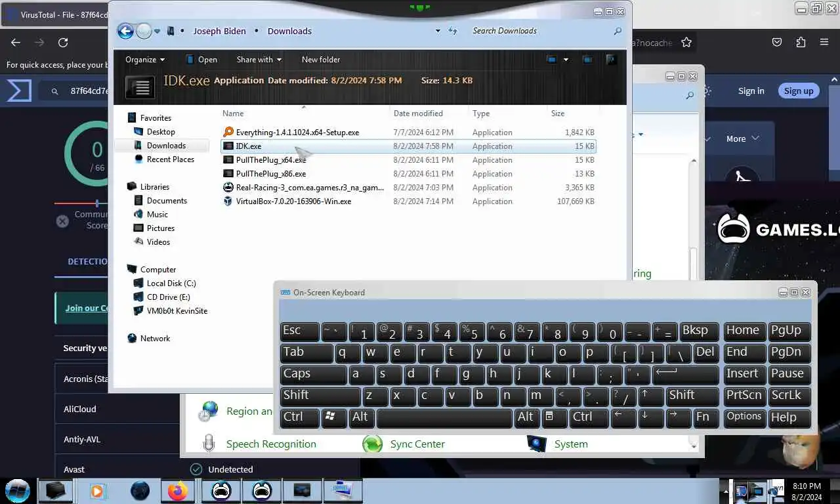Screen dimensions: 840x504
Task: Open the recent locations dropdown beside Forward
Action: point(157,31)
